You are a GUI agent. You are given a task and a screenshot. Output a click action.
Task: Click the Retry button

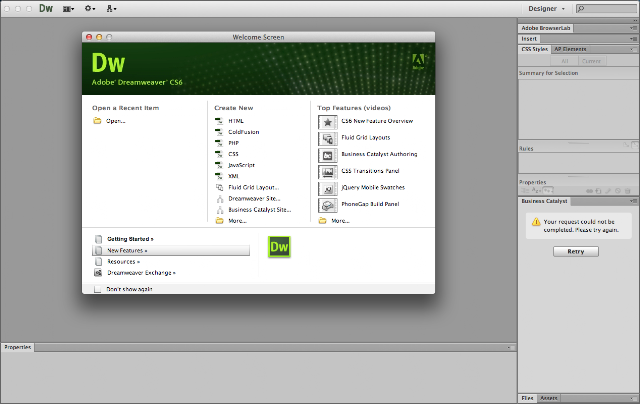(576, 251)
